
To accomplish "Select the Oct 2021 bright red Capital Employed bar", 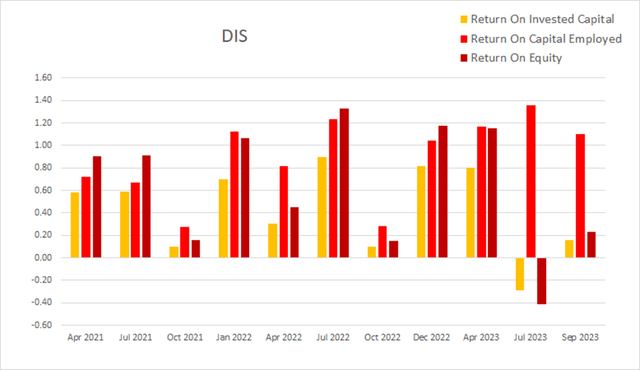I will pyautogui.click(x=184, y=242).
